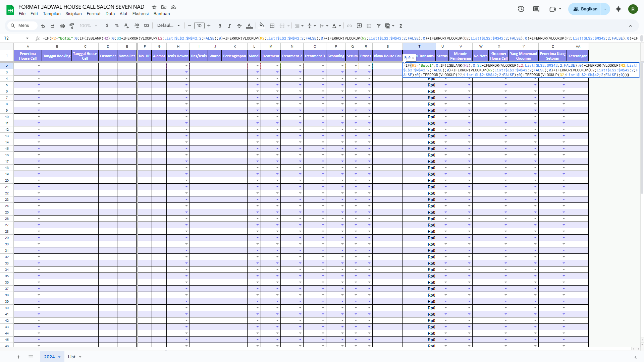Click the borders icon
Image resolution: width=644 pixels, height=362 pixels.
click(x=272, y=26)
